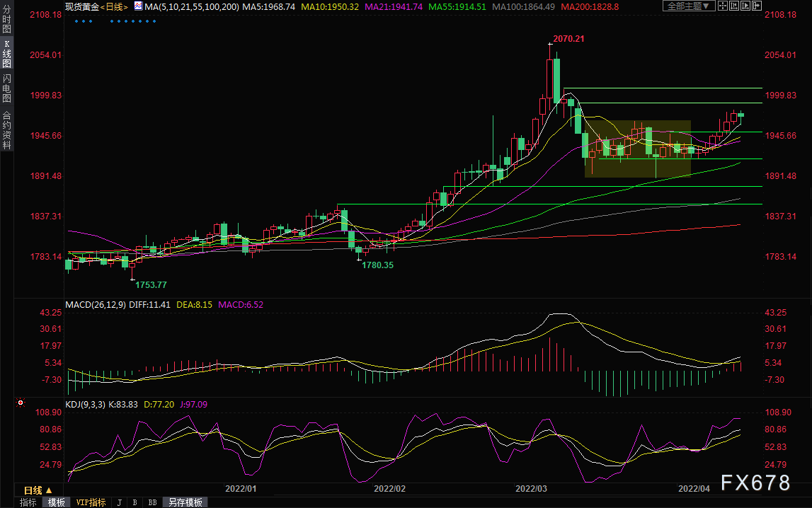
Task: Click the <日线> period label in title
Action: tap(114, 7)
